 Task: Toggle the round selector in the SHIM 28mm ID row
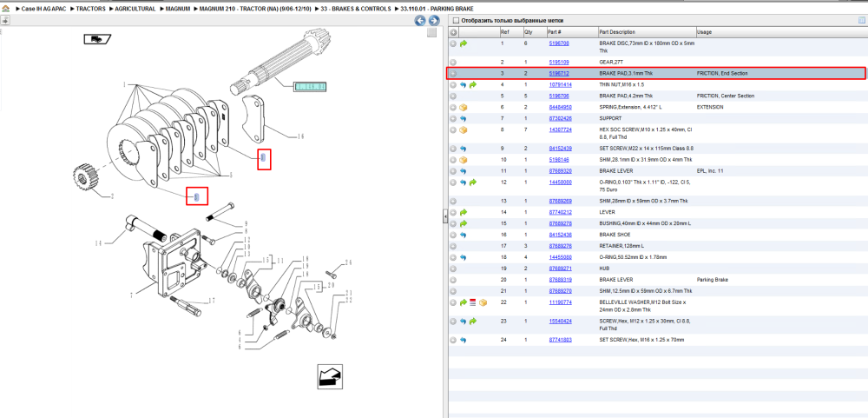click(453, 202)
